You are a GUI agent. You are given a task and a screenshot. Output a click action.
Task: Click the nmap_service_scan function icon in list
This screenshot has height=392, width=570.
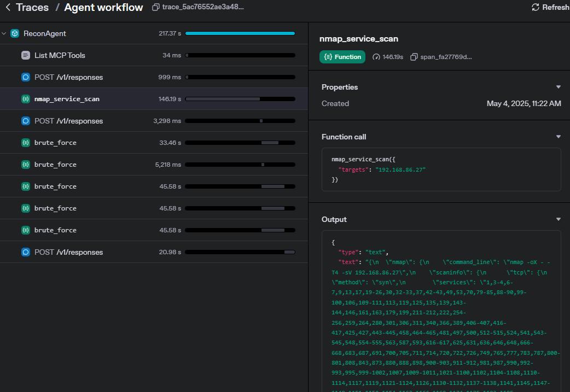click(x=26, y=99)
